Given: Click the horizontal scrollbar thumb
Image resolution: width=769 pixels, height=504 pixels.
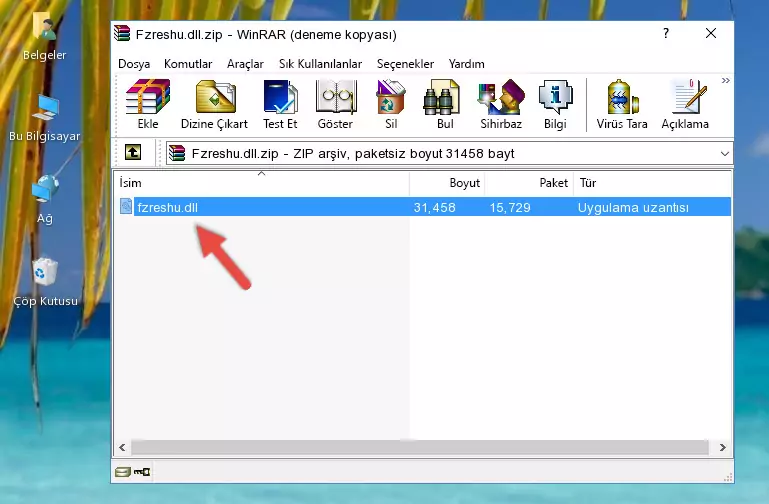Looking at the screenshot, I should [x=419, y=447].
